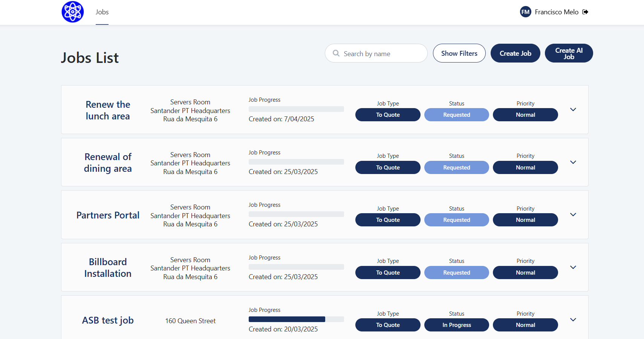Click Requested status on Billboard Installation

[456, 273]
